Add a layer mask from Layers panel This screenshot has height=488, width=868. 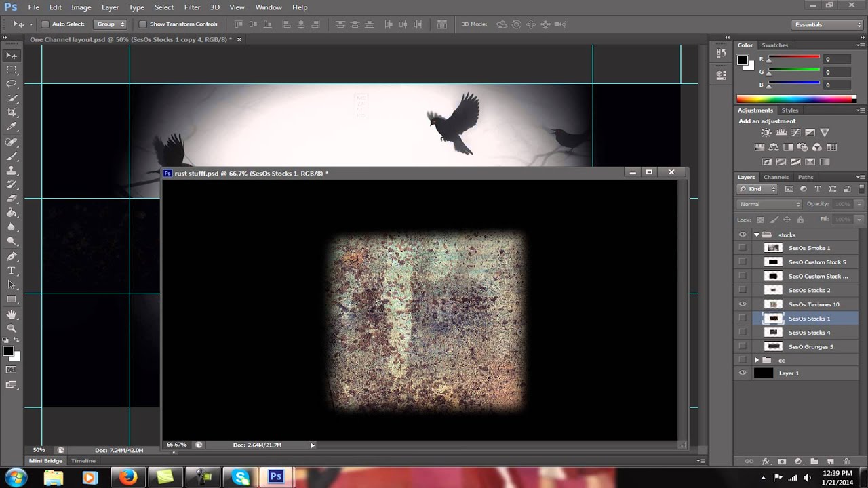(x=782, y=462)
